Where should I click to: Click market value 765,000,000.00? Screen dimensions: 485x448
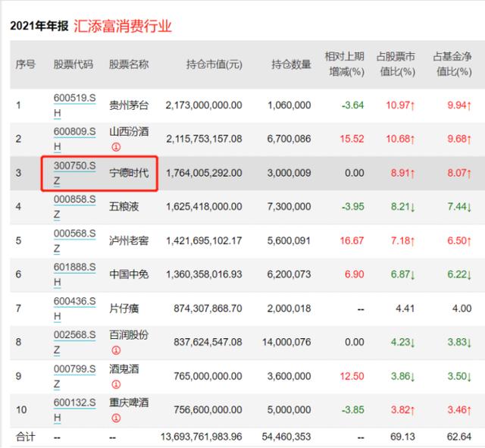click(x=208, y=376)
